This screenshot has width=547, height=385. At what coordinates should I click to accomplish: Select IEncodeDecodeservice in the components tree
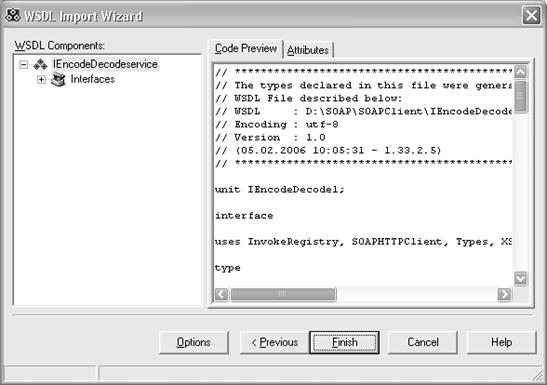tap(105, 64)
